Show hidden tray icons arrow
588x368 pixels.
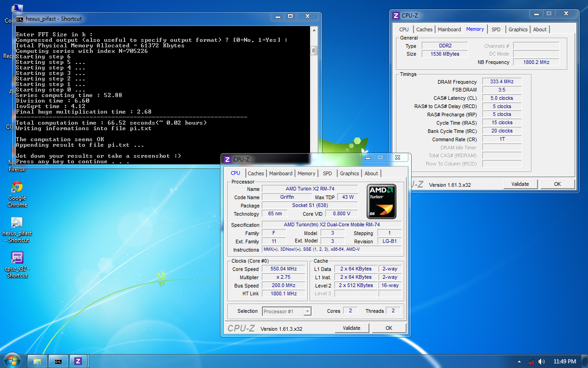(x=519, y=362)
